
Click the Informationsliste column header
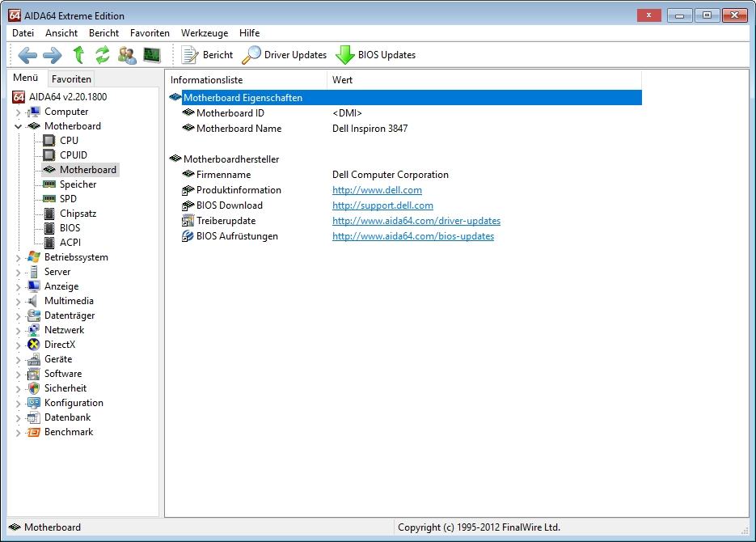247,80
